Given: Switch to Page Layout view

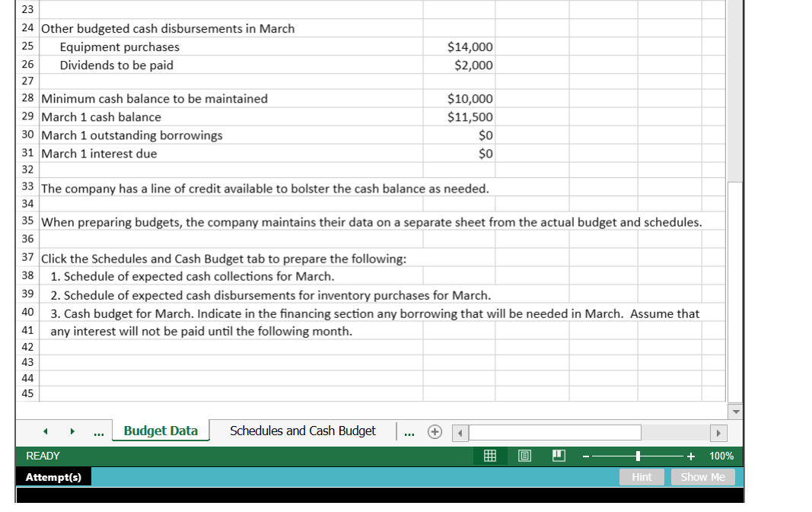Looking at the screenshot, I should (524, 456).
